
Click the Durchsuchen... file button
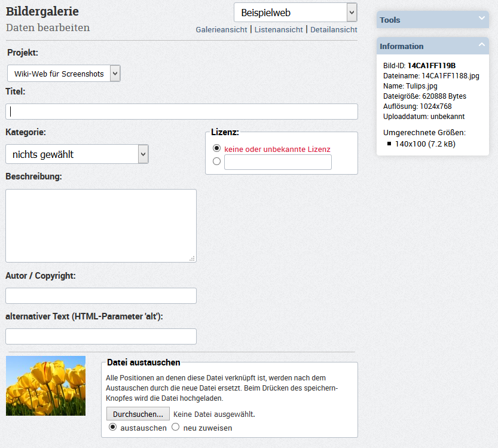pos(138,414)
